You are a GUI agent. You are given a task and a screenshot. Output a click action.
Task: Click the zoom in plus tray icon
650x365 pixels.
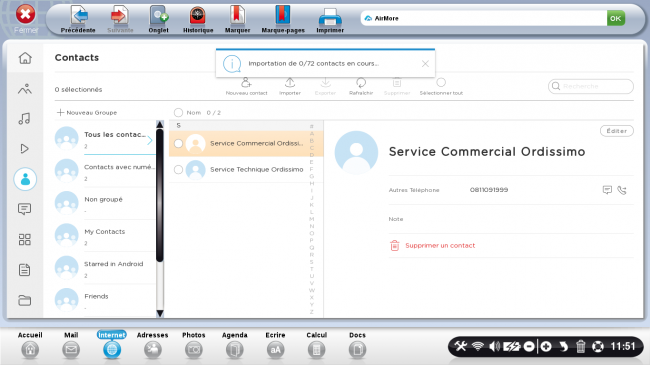pos(546,346)
